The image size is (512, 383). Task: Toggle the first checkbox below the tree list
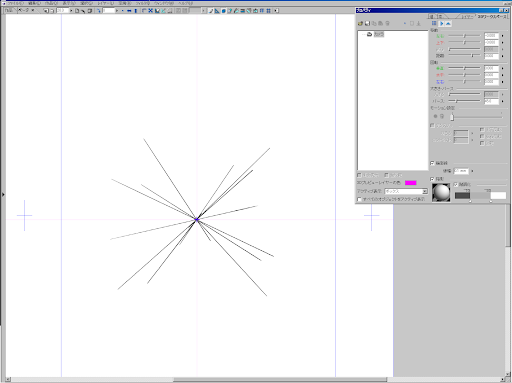coord(359,175)
